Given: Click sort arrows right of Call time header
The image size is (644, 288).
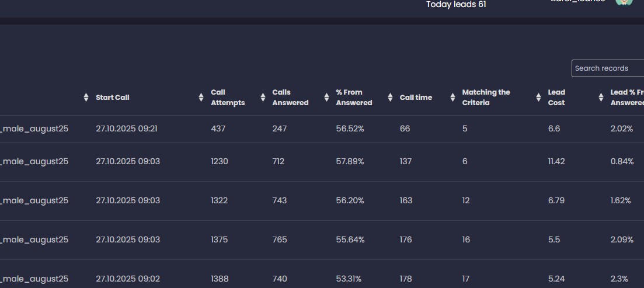Looking at the screenshot, I should (452, 98).
